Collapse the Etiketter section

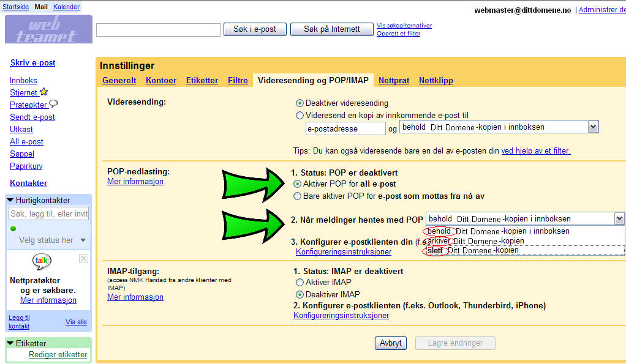click(10, 343)
